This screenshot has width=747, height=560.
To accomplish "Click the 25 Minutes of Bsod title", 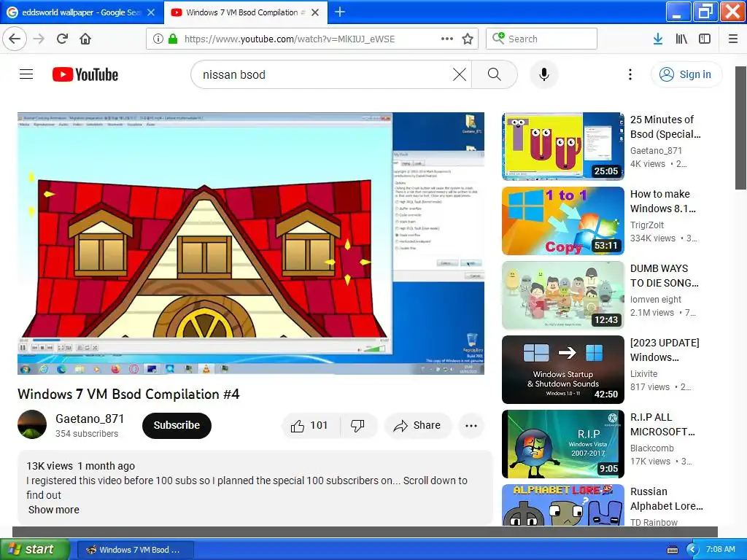I will pyautogui.click(x=665, y=127).
